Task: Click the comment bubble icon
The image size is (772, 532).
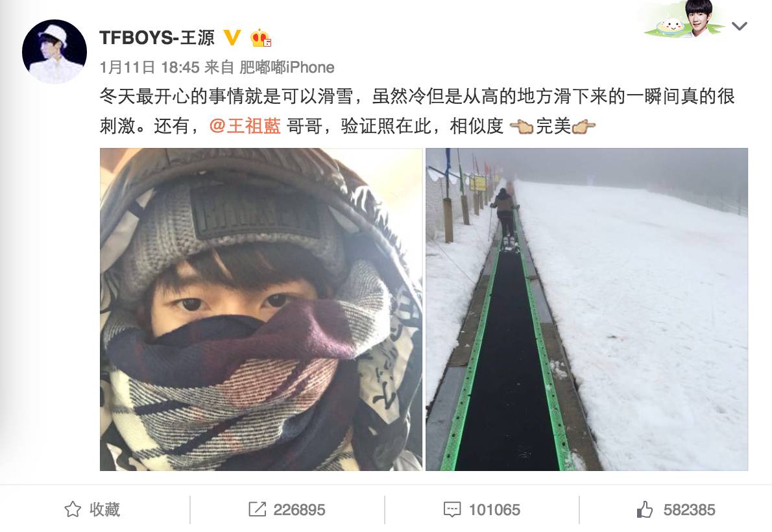Action: click(x=452, y=509)
